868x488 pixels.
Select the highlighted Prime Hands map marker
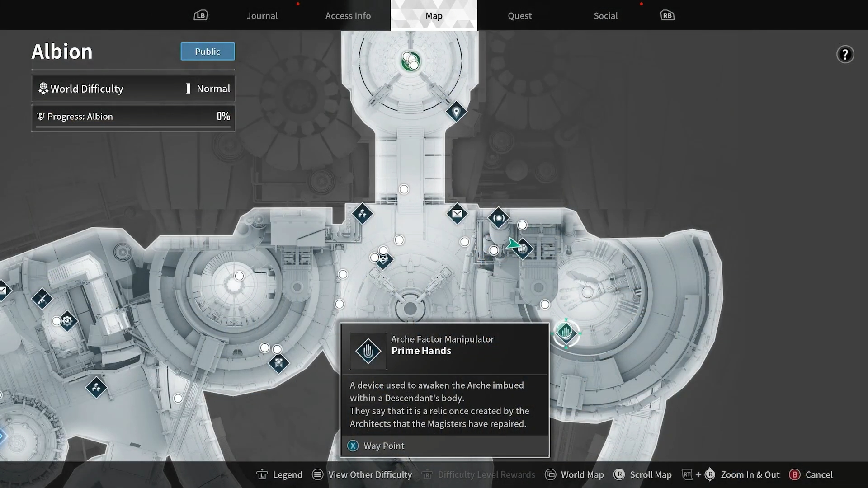tap(566, 333)
